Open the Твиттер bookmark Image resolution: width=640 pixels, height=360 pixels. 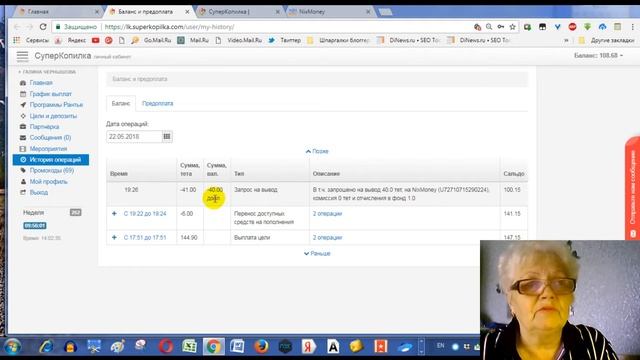tap(284, 40)
